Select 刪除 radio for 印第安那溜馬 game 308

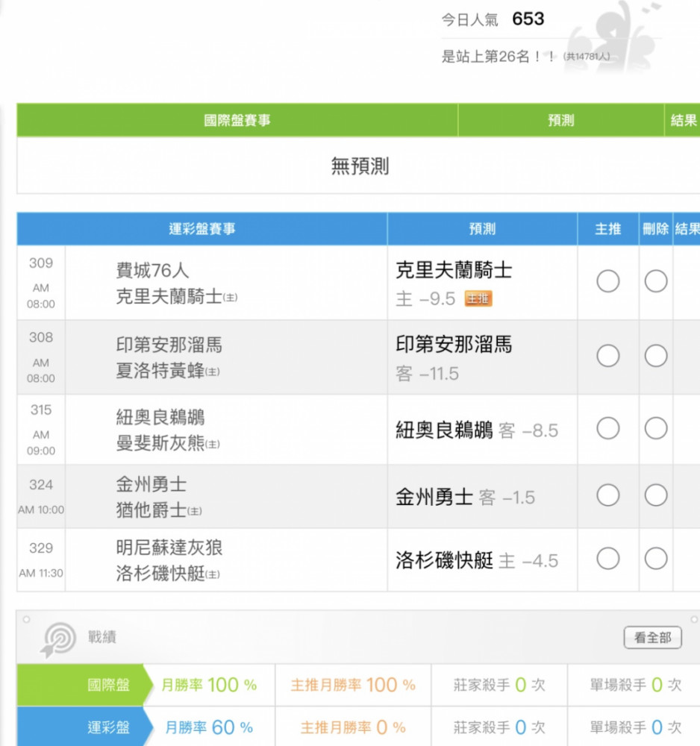656,356
